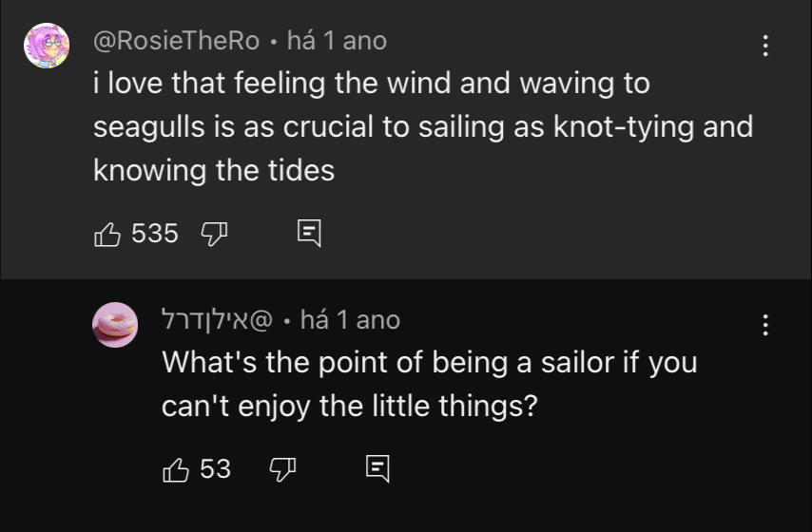Like the comment by @RosieTheRo

point(107,233)
